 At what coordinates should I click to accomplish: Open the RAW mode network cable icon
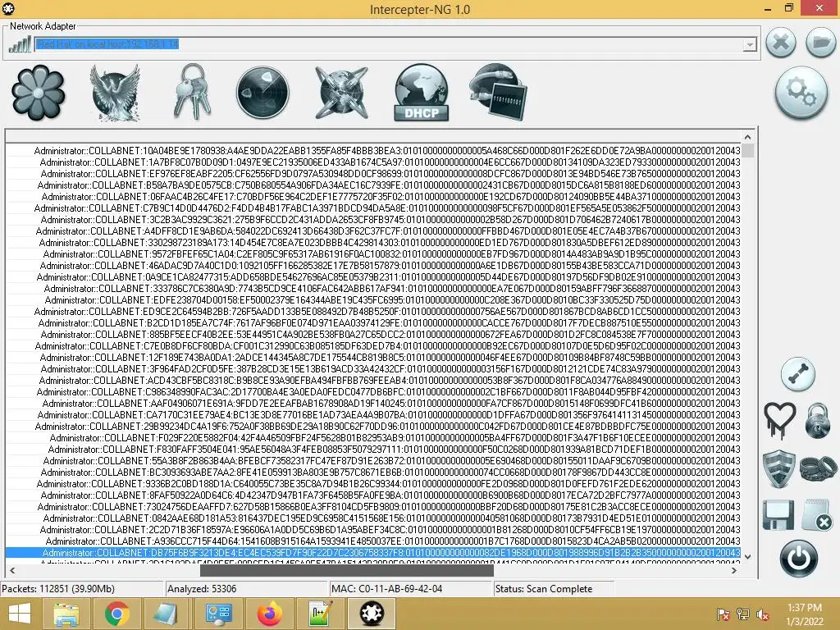pyautogui.click(x=497, y=91)
